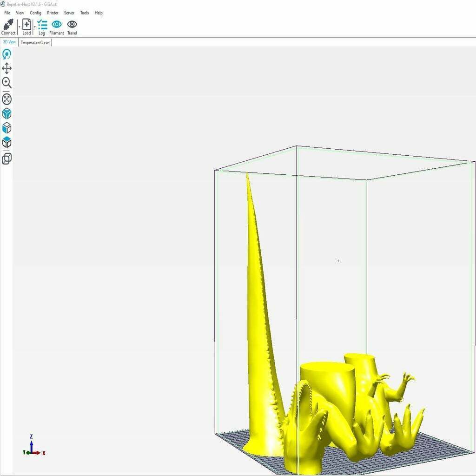Switch to front view
Image resolution: width=476 pixels, height=476 pixels.
[x=7, y=128]
